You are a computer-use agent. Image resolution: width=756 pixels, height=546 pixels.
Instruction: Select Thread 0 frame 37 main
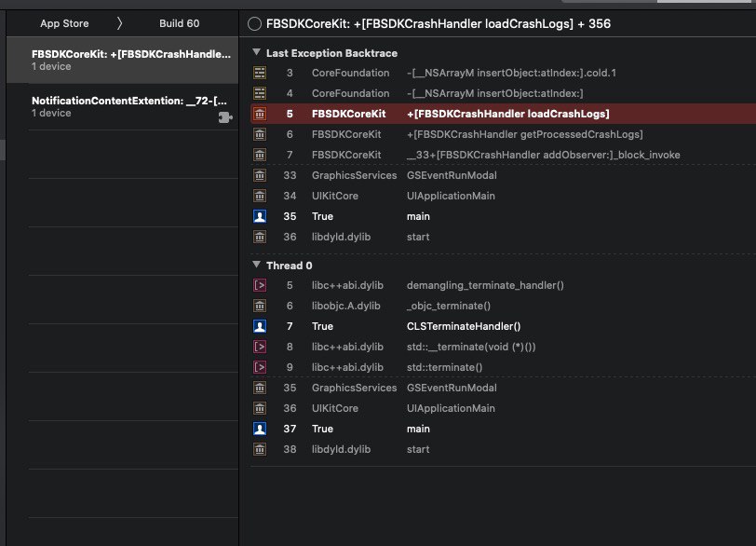[x=418, y=429]
